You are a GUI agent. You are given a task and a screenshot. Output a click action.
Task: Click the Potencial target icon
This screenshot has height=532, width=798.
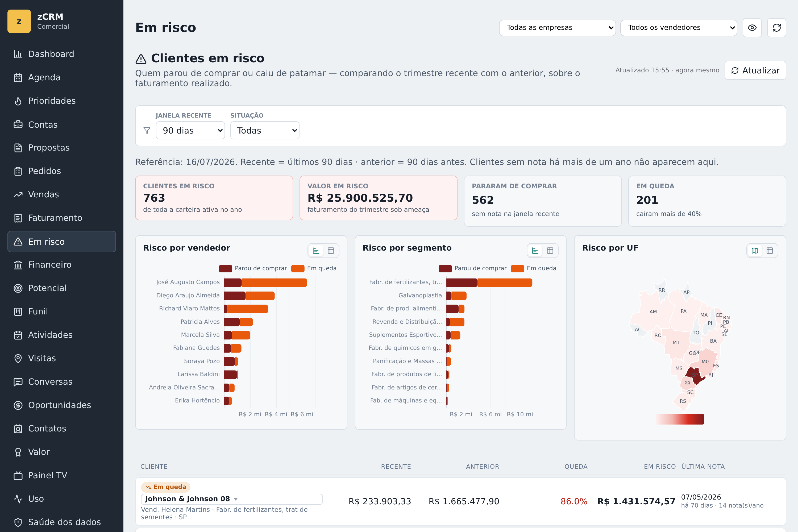18,288
